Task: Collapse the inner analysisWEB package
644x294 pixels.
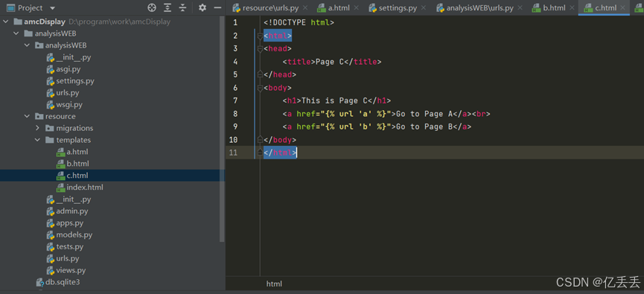Action: [27, 45]
